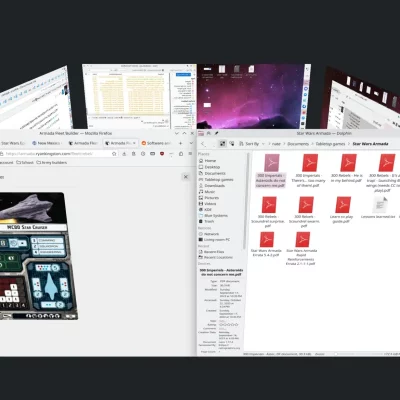Open a new Firefox tab with plus

(x=180, y=143)
